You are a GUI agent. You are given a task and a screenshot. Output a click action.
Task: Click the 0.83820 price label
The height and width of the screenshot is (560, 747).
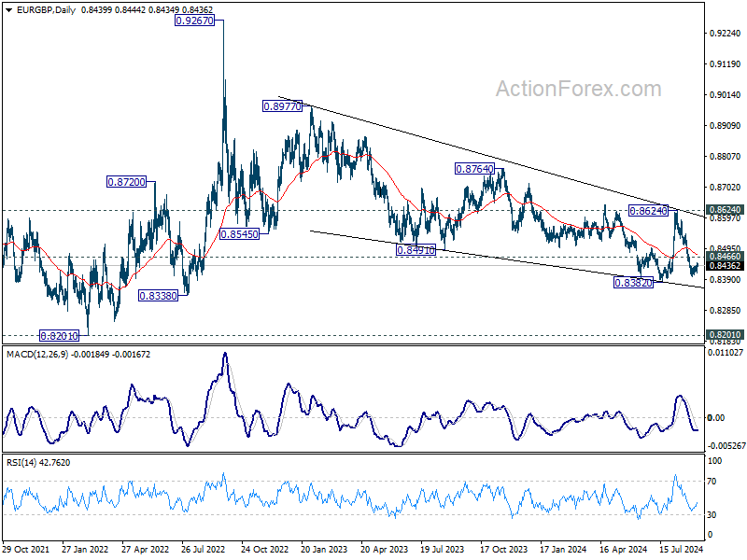[x=633, y=283]
